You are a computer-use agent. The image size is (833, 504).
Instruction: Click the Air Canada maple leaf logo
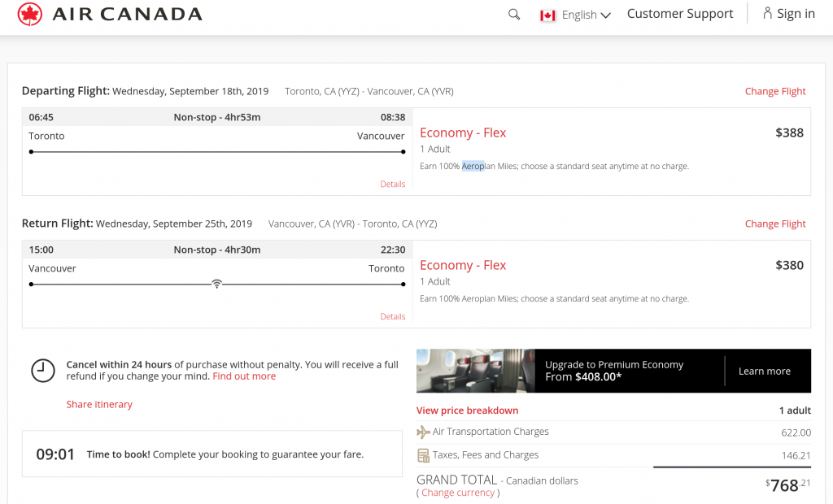pos(29,14)
